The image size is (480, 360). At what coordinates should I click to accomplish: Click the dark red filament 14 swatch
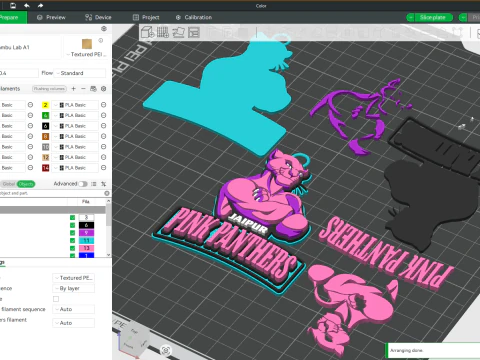pos(45,168)
